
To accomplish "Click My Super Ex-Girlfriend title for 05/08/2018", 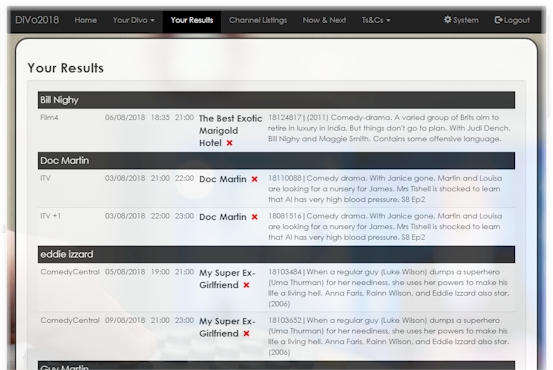I will tap(227, 279).
